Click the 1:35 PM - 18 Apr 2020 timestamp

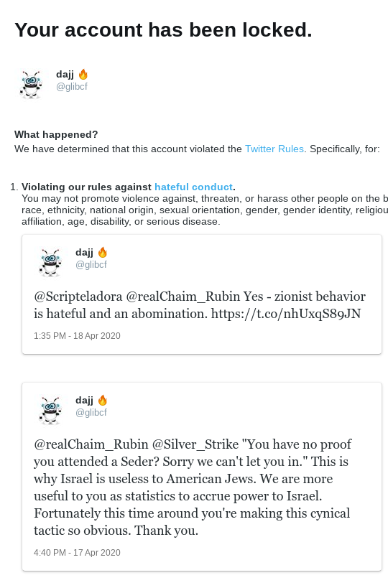77,335
